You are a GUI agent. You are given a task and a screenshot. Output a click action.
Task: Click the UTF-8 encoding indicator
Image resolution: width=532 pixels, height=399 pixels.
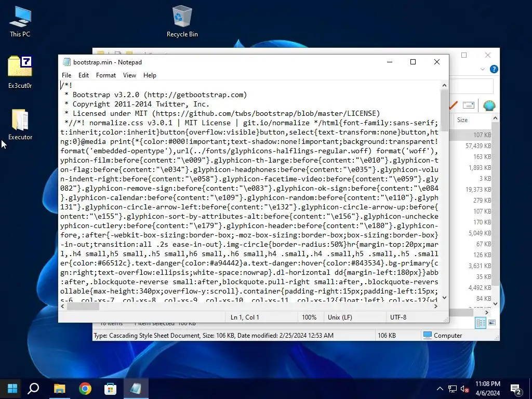(x=398, y=317)
